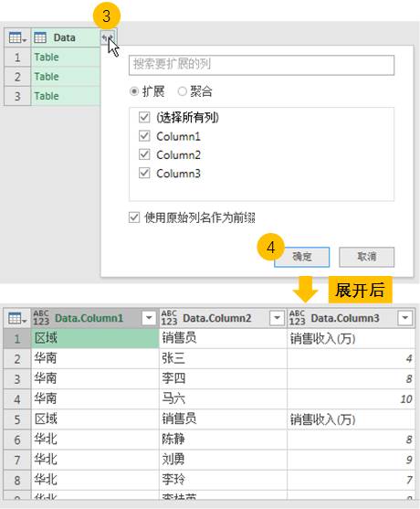420x509 pixels.
Task: Click the 搜索要扩展的列 search field
Action: point(261,65)
